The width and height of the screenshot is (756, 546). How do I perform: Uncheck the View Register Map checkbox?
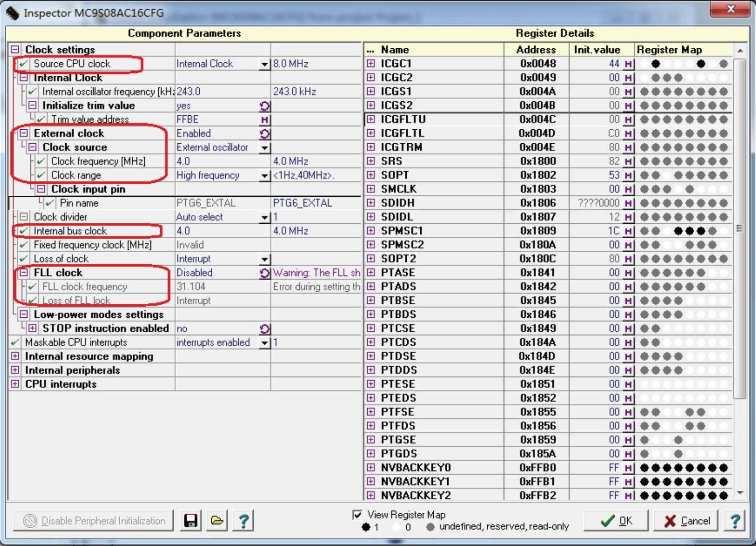[357, 515]
